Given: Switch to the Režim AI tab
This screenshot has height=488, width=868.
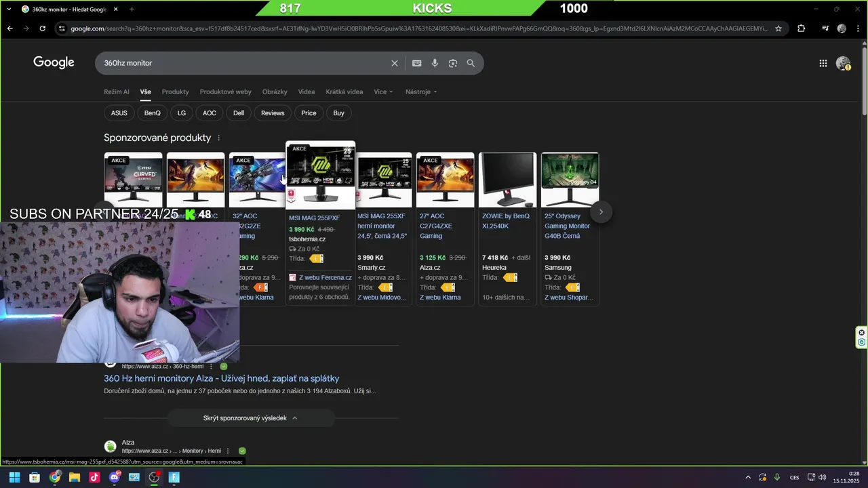Looking at the screenshot, I should (117, 91).
